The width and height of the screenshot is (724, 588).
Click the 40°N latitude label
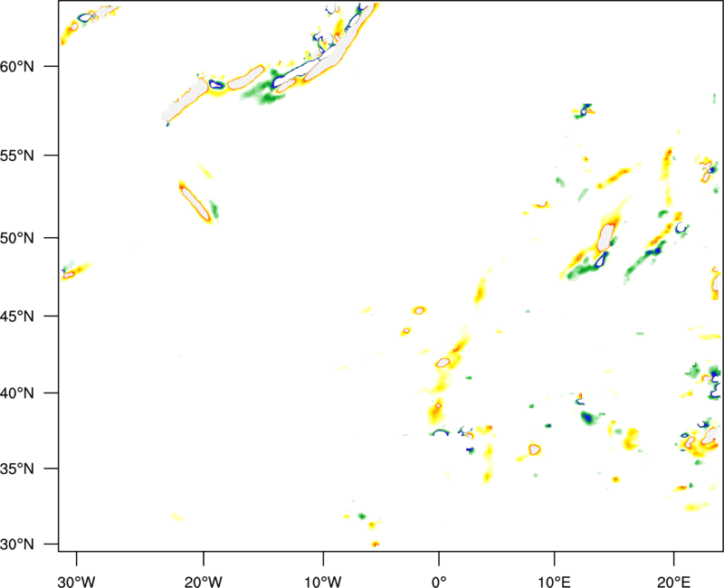[x=17, y=394]
